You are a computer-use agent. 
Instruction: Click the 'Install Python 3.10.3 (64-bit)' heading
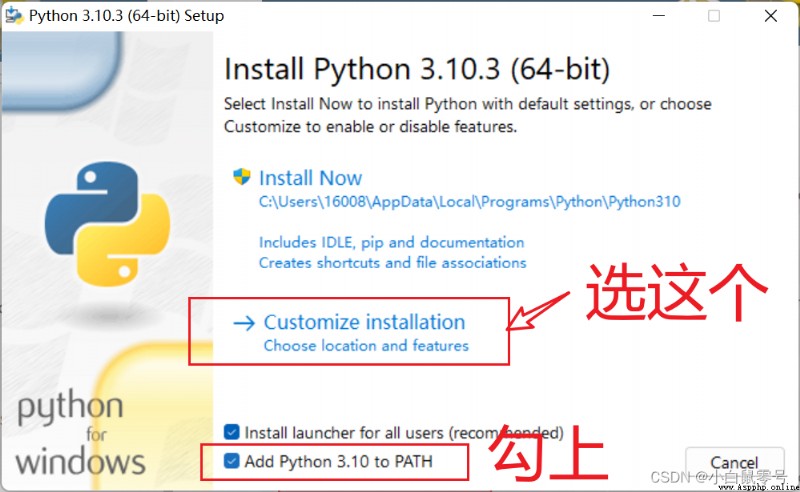(x=417, y=69)
